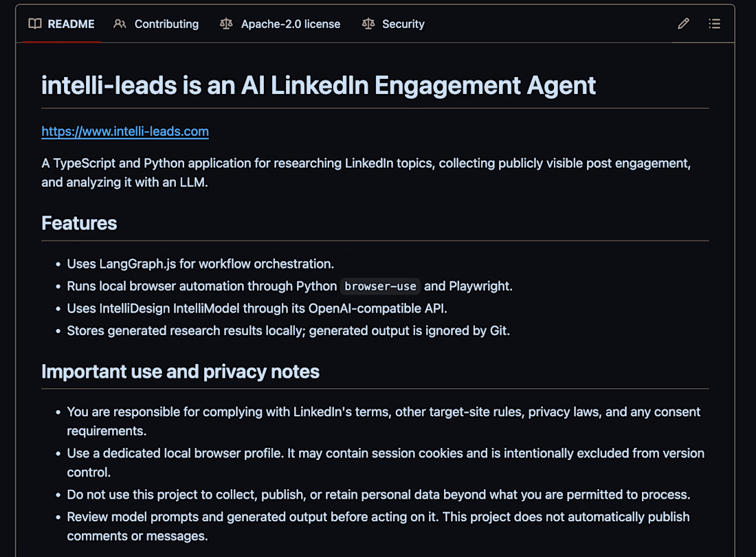Click the browser-use inline code text
756x557 pixels.
pos(380,286)
